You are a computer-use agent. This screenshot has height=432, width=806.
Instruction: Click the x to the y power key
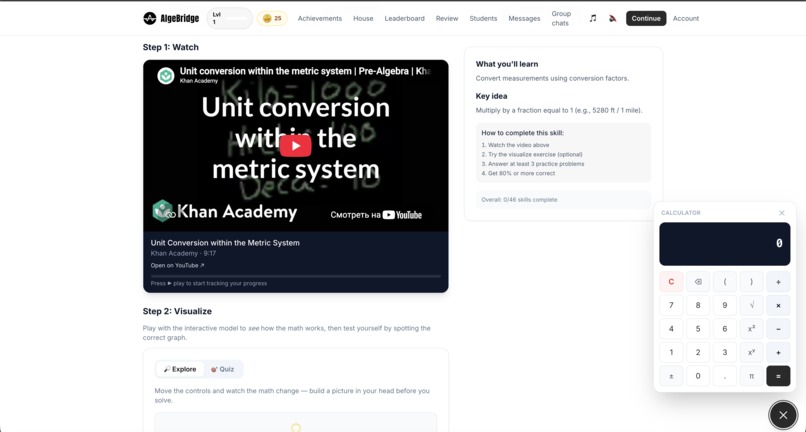coord(752,352)
